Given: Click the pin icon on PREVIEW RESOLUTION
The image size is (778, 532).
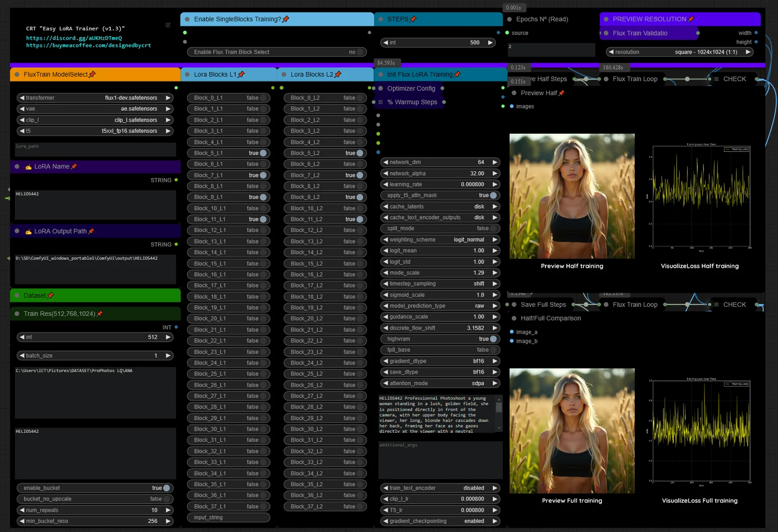Looking at the screenshot, I should 691,19.
